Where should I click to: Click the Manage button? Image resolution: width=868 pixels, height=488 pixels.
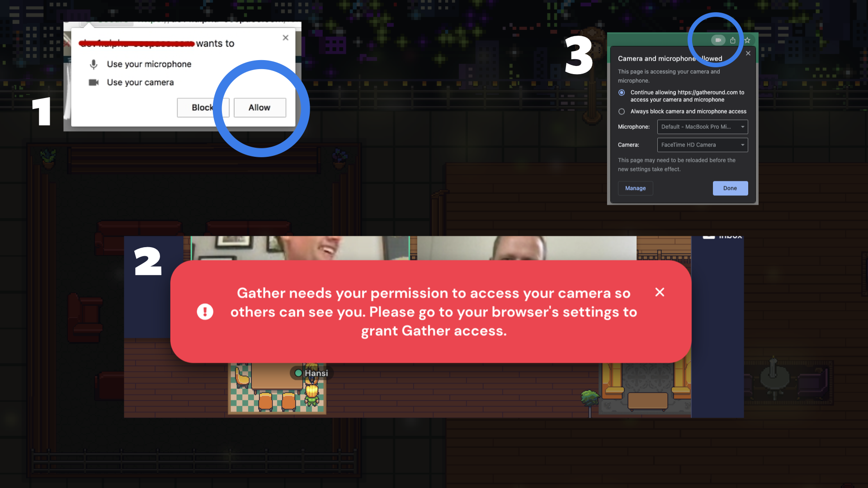coord(635,188)
